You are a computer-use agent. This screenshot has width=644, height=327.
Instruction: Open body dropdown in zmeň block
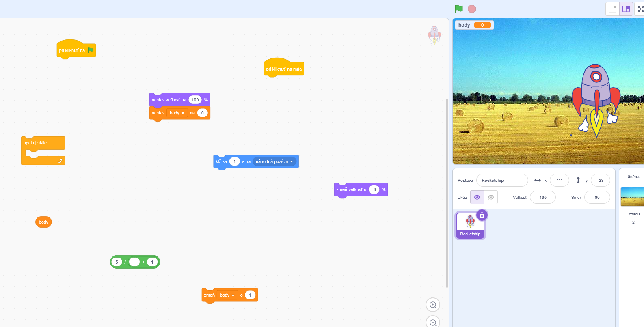pos(227,295)
